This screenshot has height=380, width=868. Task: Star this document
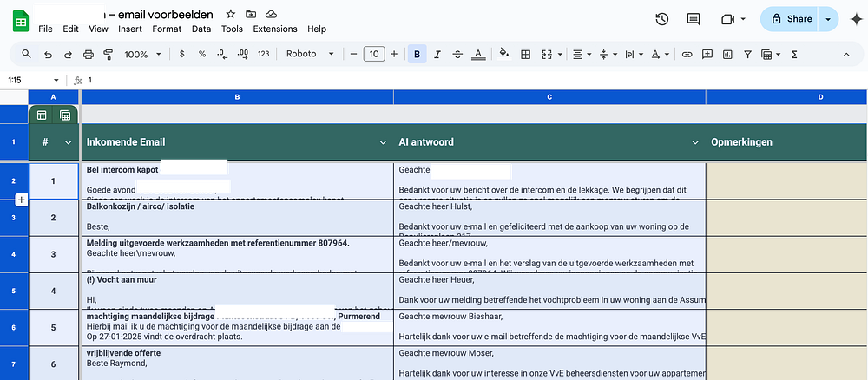[231, 15]
